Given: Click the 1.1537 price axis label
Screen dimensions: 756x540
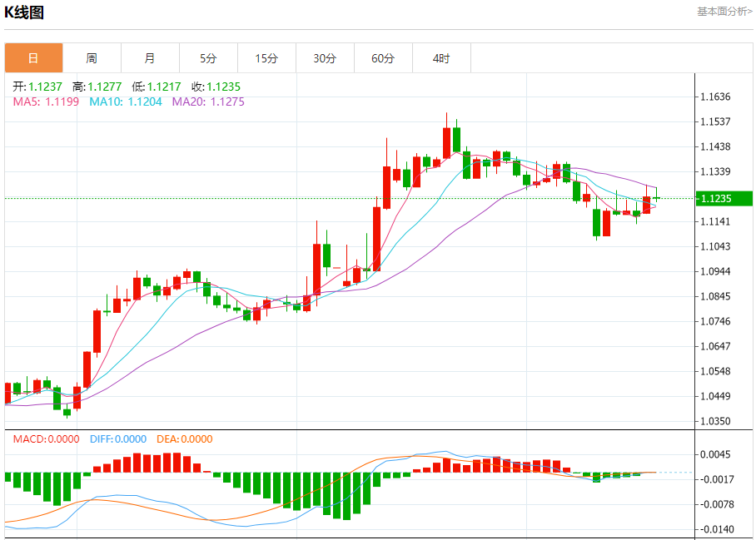Looking at the screenshot, I should tap(715, 121).
